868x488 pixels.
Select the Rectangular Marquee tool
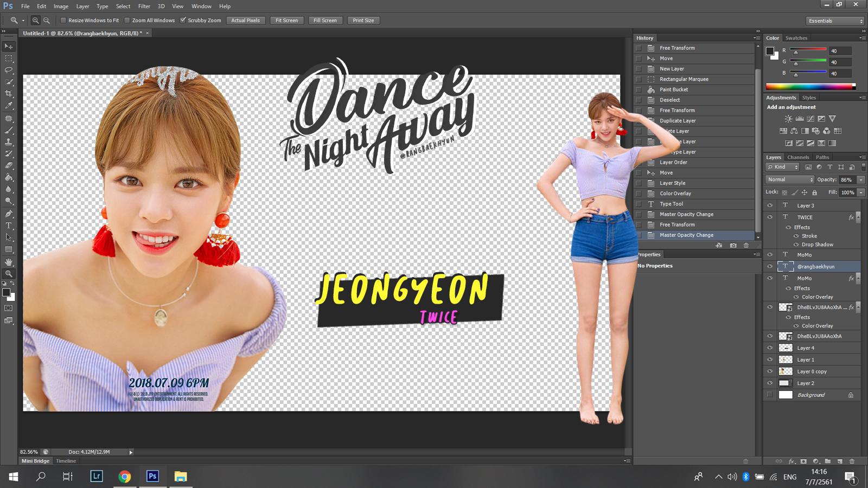pyautogui.click(x=9, y=59)
